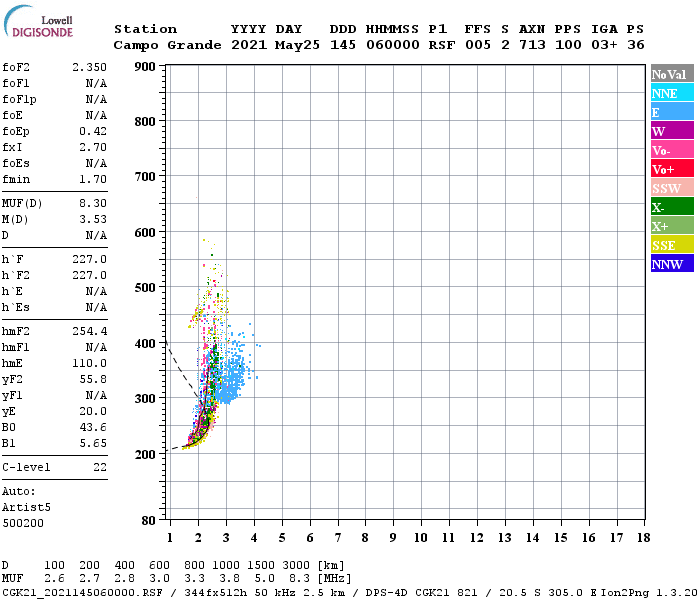Click the C-level value 22

coord(100,467)
